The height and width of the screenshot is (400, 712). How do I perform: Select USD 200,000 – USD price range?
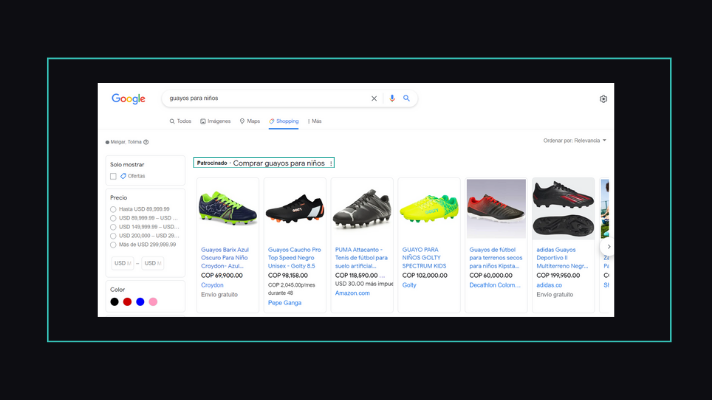point(113,236)
